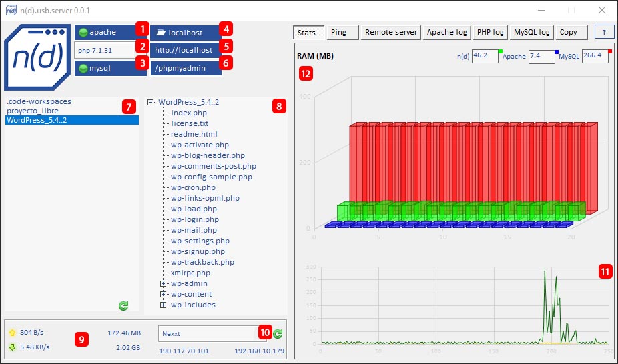Image resolution: width=618 pixels, height=364 pixels.
Task: Click the download speed arrow icon
Action: [12, 347]
